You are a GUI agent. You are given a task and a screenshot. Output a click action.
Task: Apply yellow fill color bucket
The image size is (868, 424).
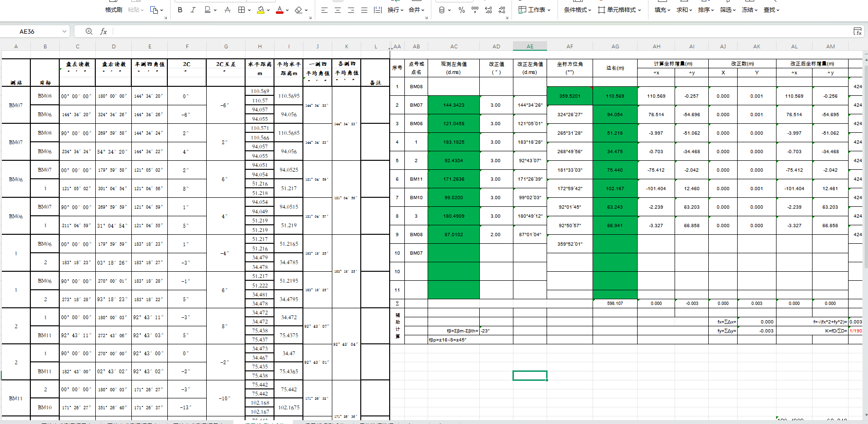pos(261,10)
